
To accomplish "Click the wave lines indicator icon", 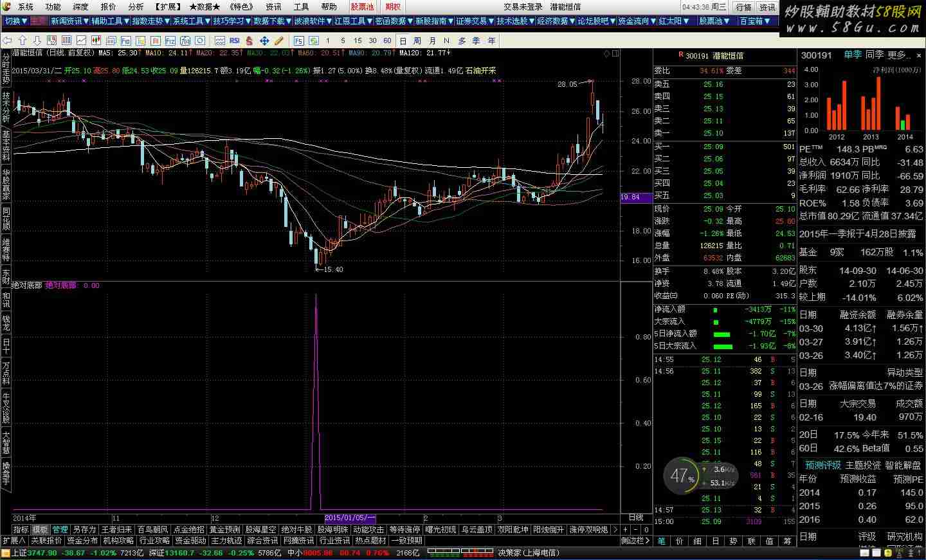I will [220, 41].
